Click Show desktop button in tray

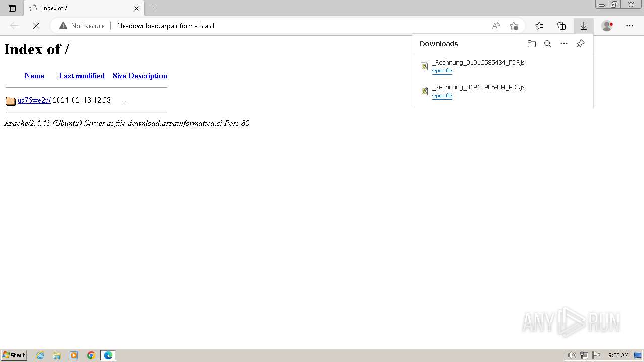point(638,355)
